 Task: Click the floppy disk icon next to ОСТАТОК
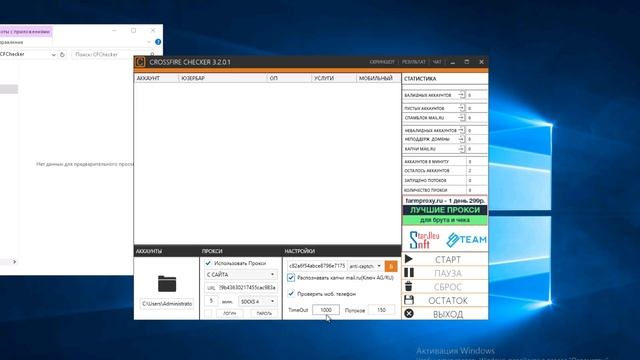click(x=409, y=300)
